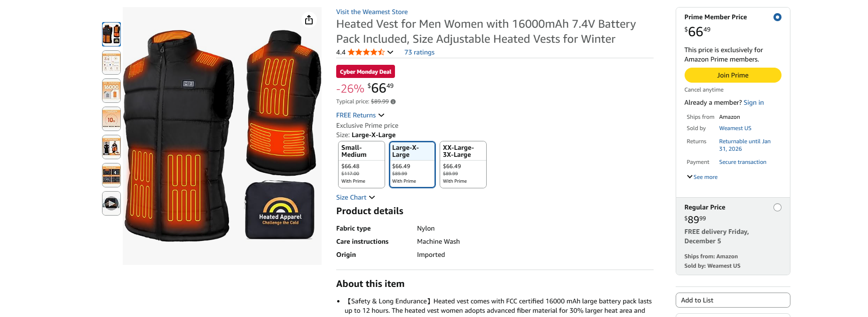The height and width of the screenshot is (317, 868).
Task: Open the 73 ratings link
Action: coord(419,52)
